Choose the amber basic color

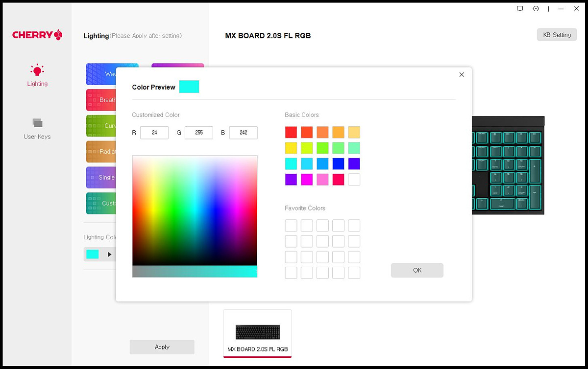pos(338,132)
